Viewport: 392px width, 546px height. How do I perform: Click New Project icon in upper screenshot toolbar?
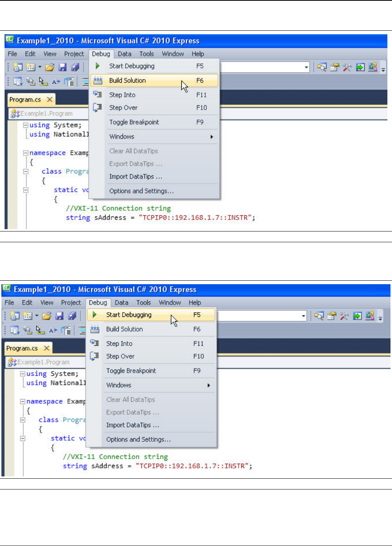click(18, 67)
